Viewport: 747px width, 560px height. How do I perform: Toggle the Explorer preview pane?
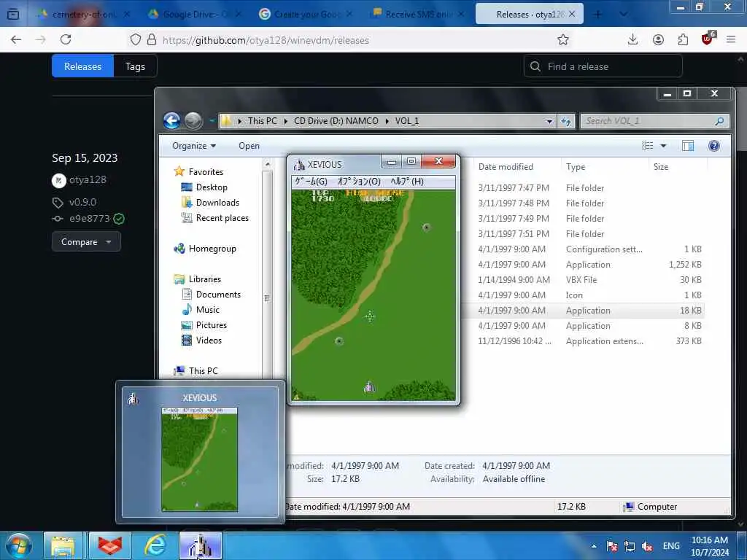(x=687, y=146)
